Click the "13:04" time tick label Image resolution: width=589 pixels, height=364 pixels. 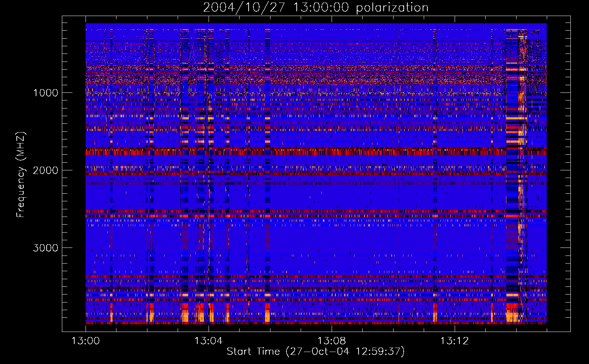tap(208, 341)
